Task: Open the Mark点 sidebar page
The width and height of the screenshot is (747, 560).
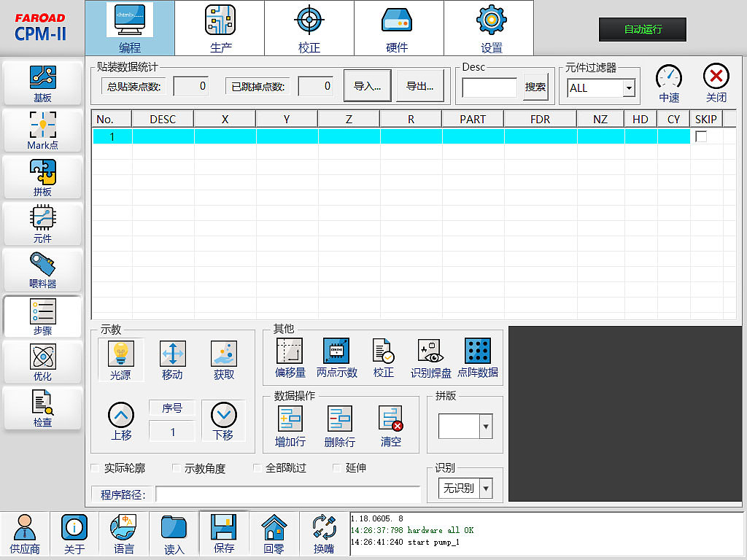Action: pos(42,131)
